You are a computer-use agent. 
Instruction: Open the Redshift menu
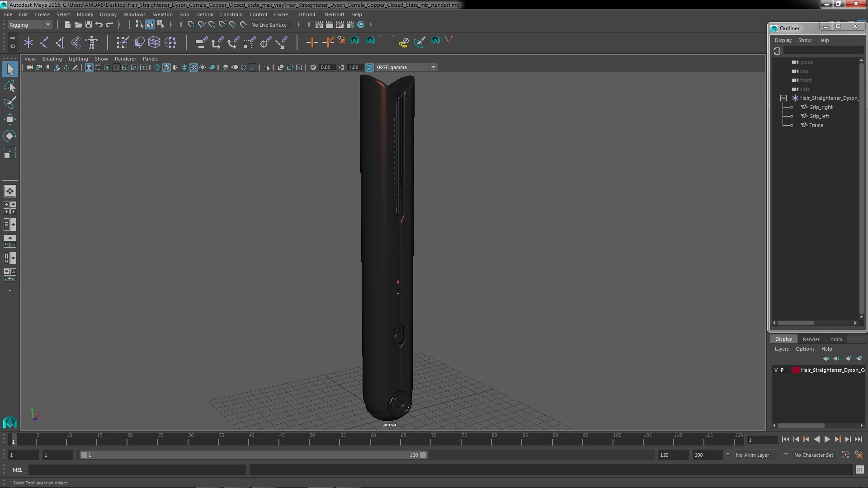pyautogui.click(x=335, y=14)
